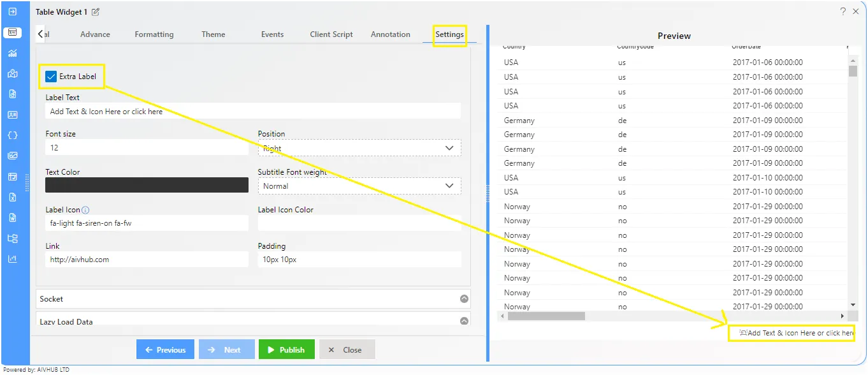Click the image widget sidebar icon
The width and height of the screenshot is (868, 375).
click(13, 156)
